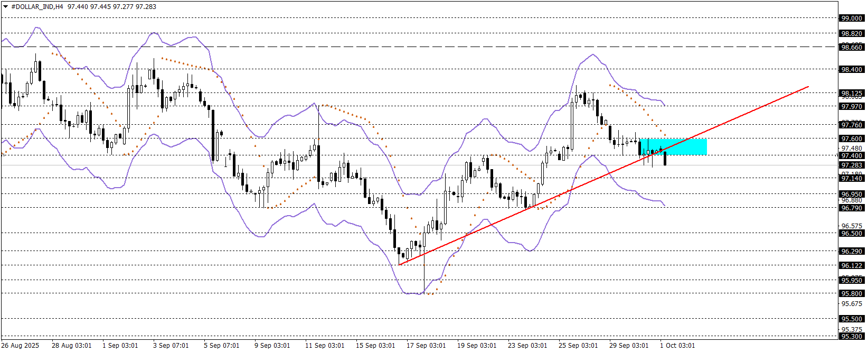The width and height of the screenshot is (868, 352).
Task: Click the 25 Sep 03:01 time label
Action: (578, 346)
